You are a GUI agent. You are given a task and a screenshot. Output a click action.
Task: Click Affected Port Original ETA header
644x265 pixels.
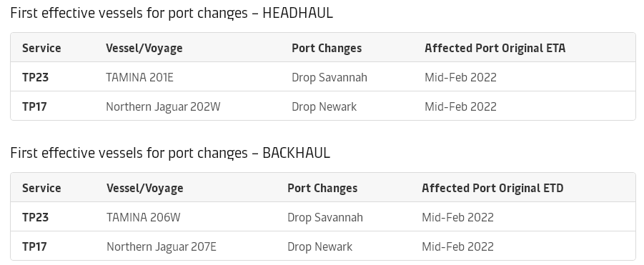pyautogui.click(x=495, y=49)
